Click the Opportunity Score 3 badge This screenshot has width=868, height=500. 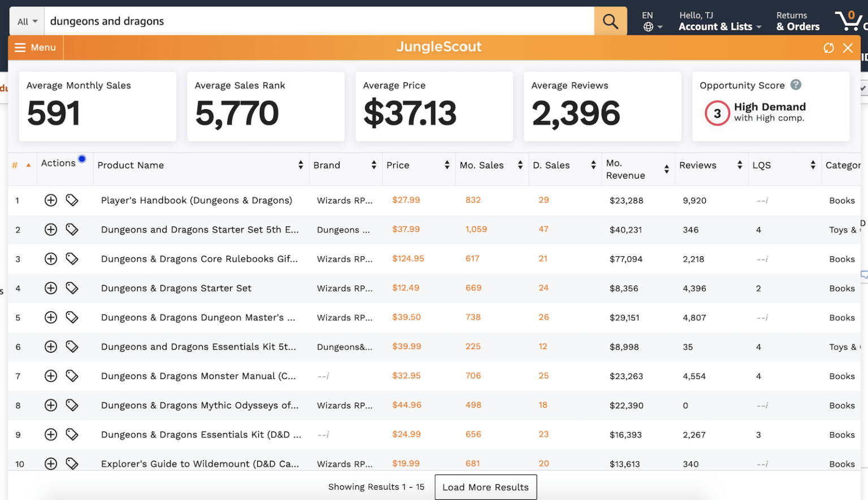[x=717, y=113]
